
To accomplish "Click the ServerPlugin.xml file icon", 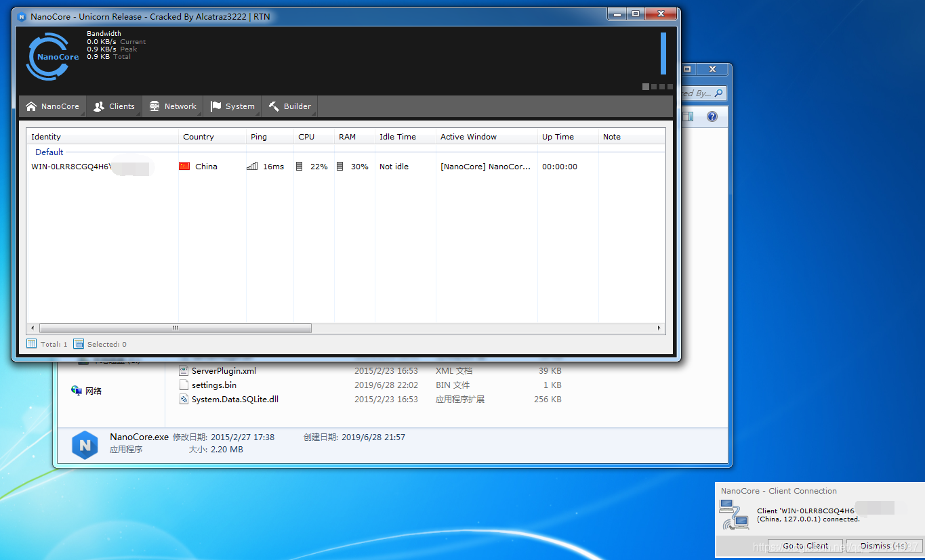I will pos(184,370).
